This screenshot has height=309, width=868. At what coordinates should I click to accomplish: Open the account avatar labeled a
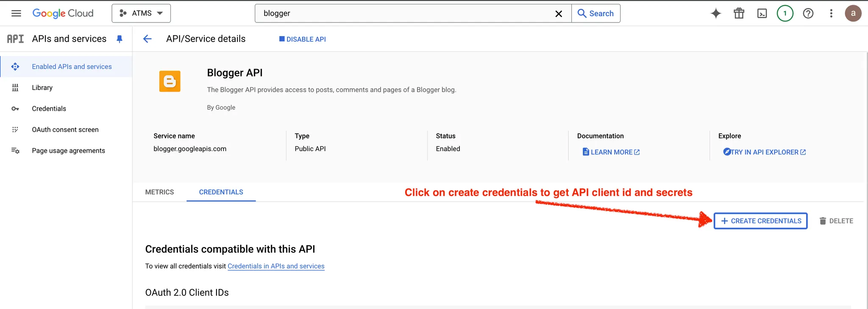pos(853,13)
